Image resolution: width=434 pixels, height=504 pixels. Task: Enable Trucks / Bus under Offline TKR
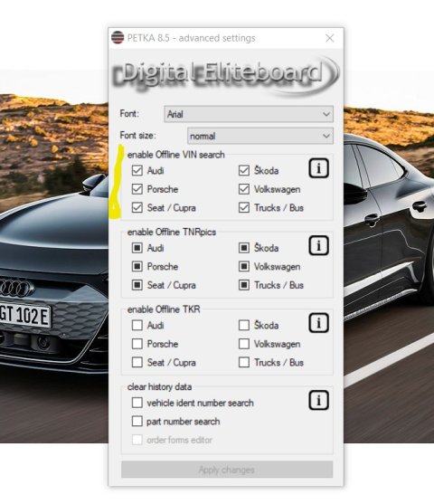tap(244, 363)
